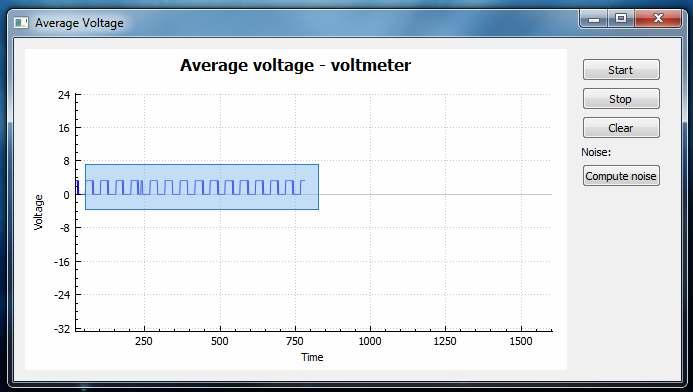Click the 'Time' x-axis label
Screen dimensions: 693x392
tap(312, 357)
